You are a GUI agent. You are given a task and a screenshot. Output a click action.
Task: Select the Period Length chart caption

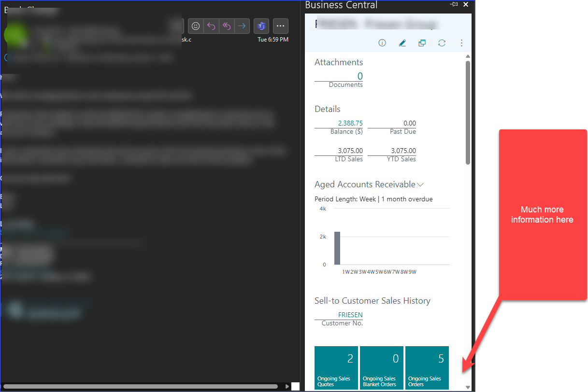[373, 199]
